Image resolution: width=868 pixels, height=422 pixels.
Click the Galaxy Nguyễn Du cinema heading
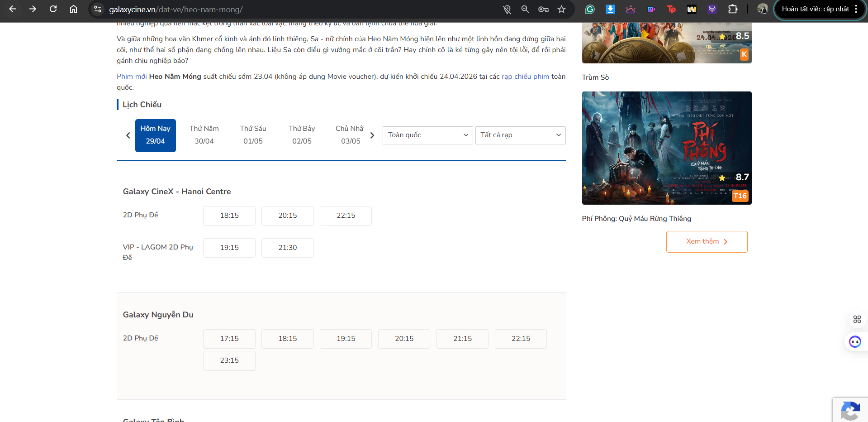pyautogui.click(x=158, y=315)
